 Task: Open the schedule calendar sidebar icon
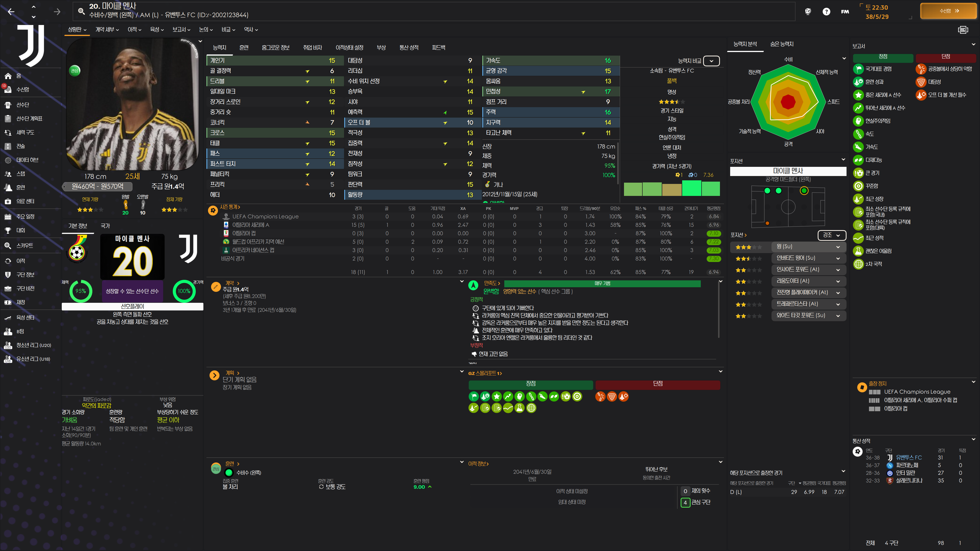(x=8, y=217)
